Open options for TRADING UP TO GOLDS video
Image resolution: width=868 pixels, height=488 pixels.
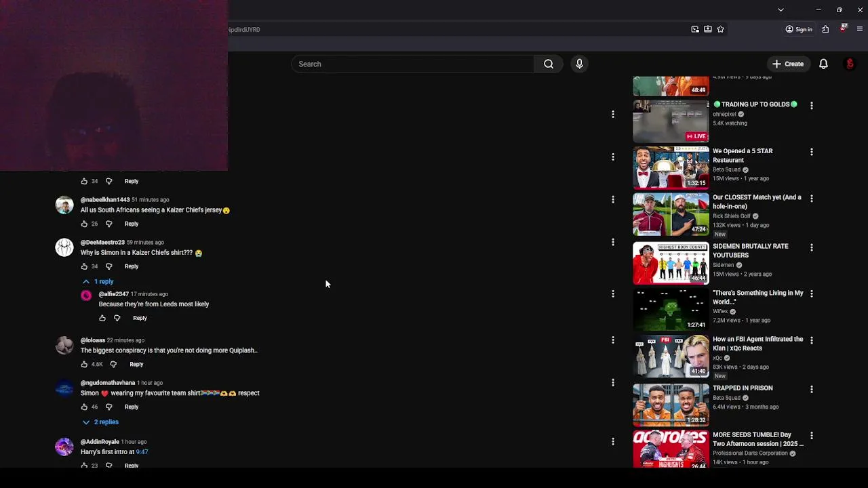click(811, 106)
